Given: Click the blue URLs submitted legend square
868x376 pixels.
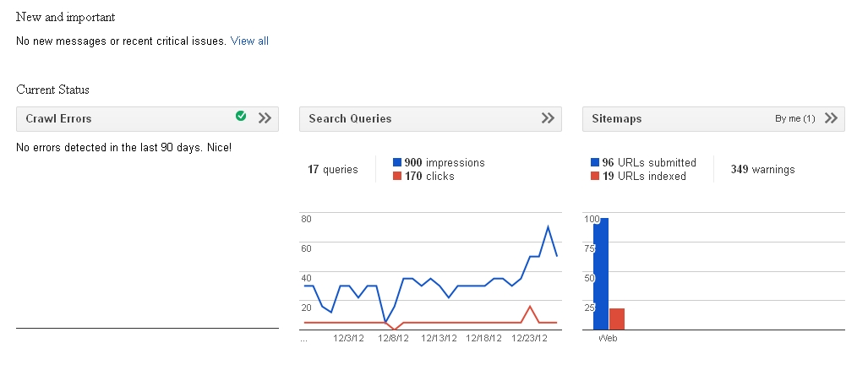Looking at the screenshot, I should pos(595,162).
